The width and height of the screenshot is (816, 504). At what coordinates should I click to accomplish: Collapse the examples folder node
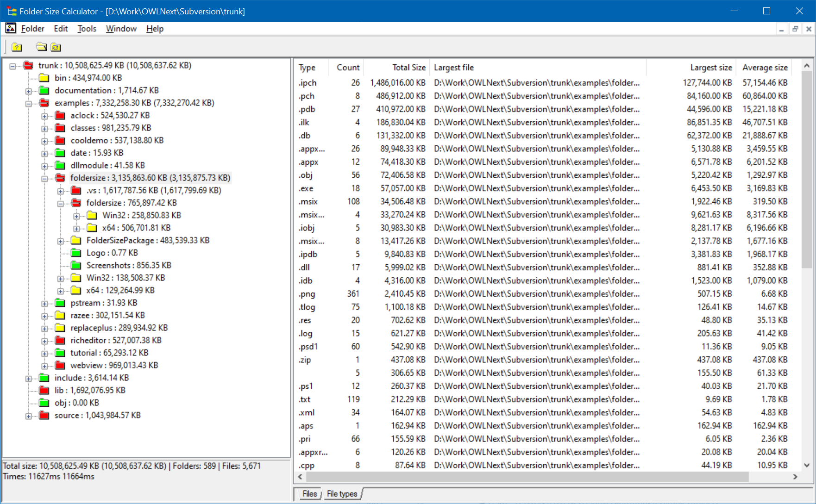29,104
